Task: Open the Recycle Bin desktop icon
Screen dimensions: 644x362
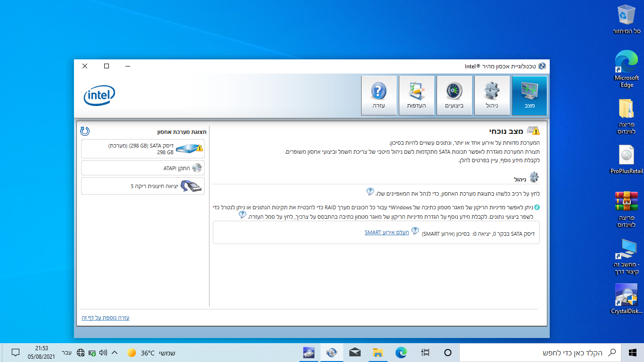Action: coord(627,19)
